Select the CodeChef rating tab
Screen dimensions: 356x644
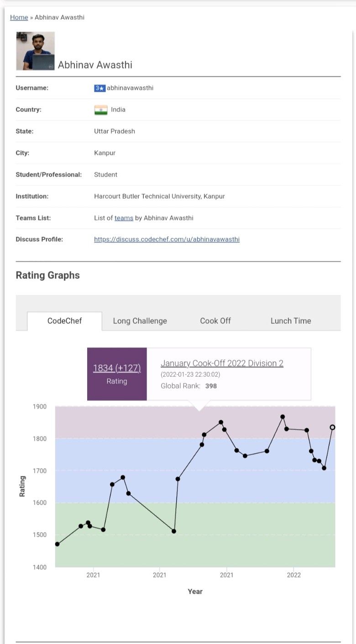[x=64, y=321]
